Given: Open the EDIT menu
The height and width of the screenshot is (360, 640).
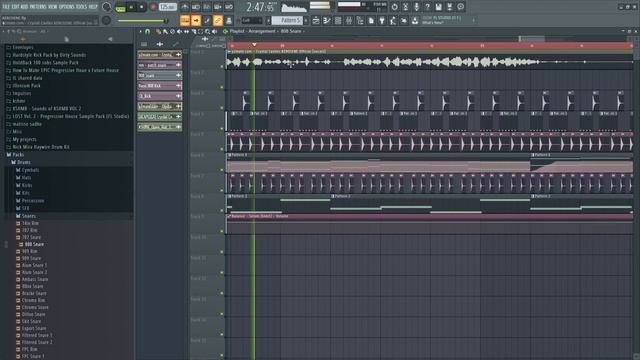Looking at the screenshot, I should coord(16,7).
